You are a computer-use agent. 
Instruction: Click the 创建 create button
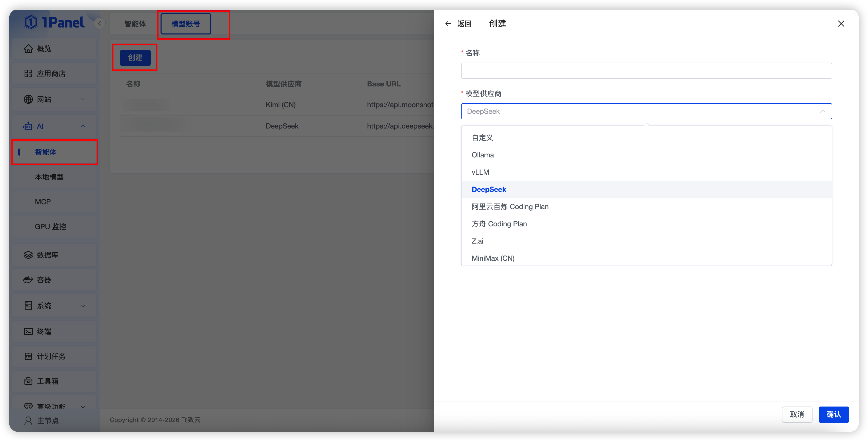(x=134, y=57)
